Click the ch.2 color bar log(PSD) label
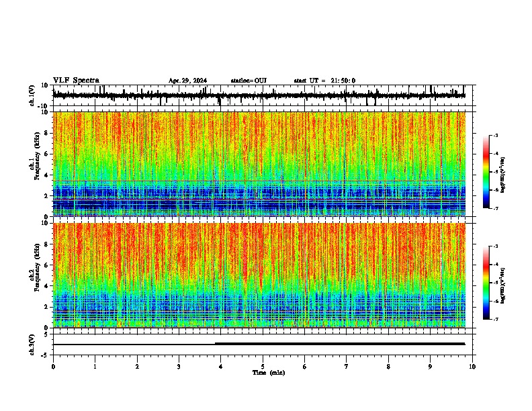Image resolution: width=532 pixels, height=411 pixels. pyautogui.click(x=502, y=285)
